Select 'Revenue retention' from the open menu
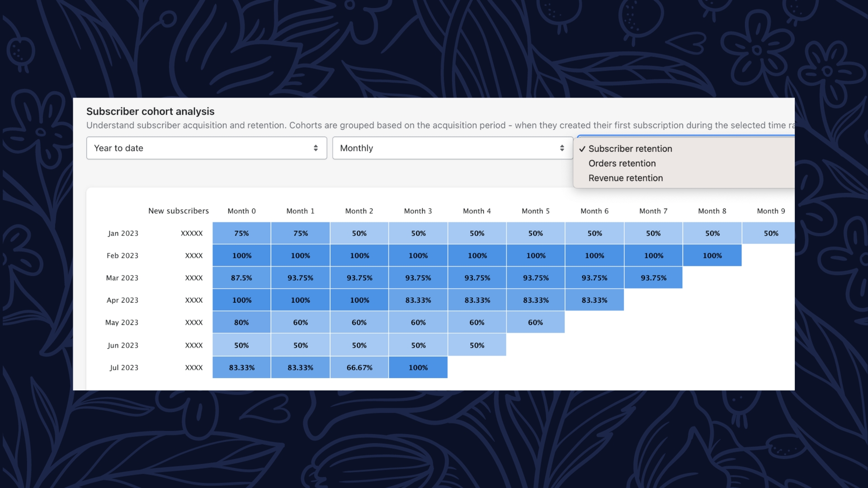 point(625,178)
